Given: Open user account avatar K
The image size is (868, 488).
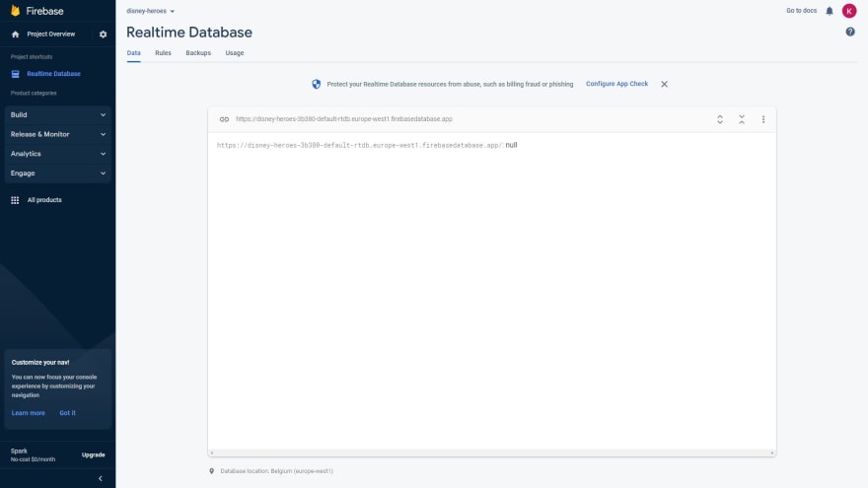Looking at the screenshot, I should tap(849, 11).
